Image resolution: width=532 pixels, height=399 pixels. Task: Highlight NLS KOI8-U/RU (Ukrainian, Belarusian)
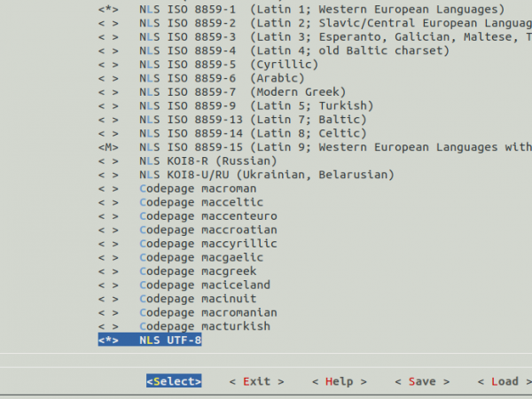coord(266,175)
